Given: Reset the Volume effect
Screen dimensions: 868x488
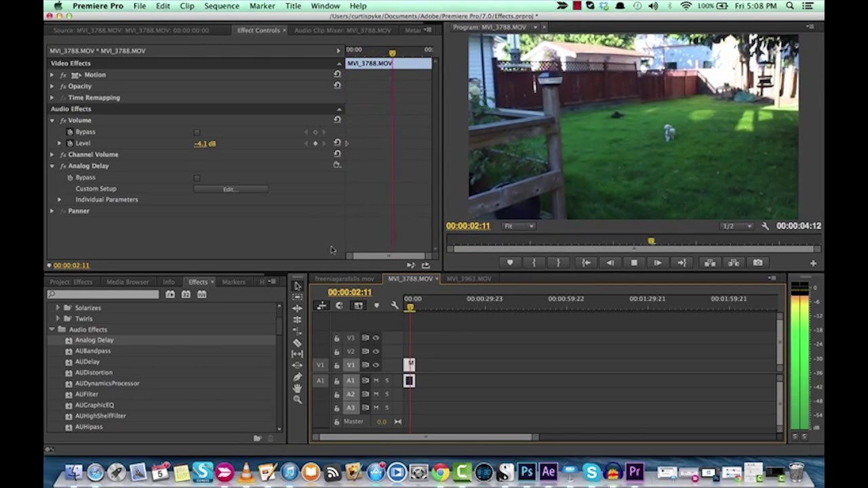Looking at the screenshot, I should click(337, 120).
